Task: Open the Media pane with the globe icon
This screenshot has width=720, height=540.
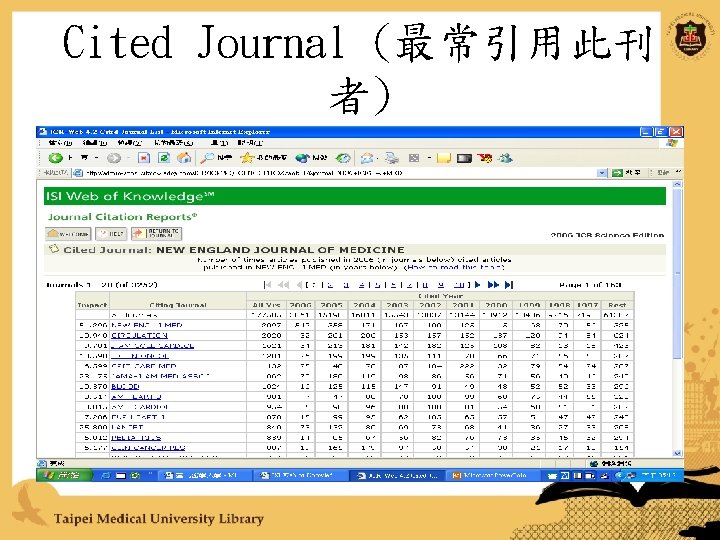Action: [x=303, y=158]
